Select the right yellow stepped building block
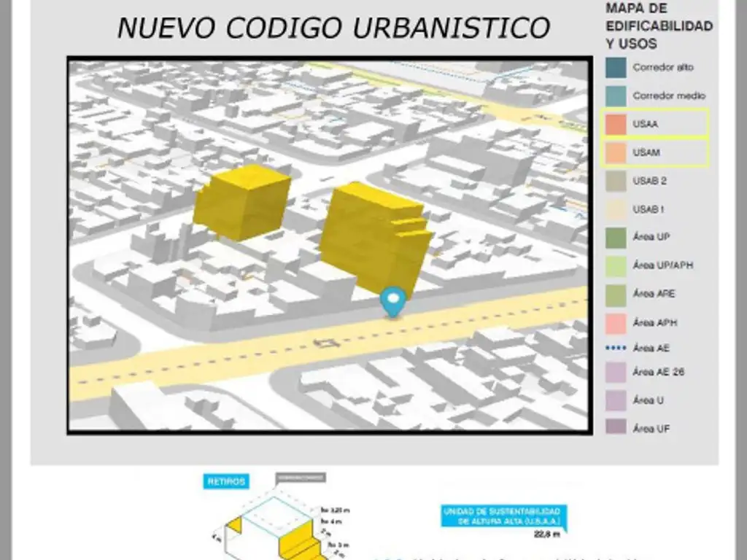The height and width of the screenshot is (560, 747). 375,236
